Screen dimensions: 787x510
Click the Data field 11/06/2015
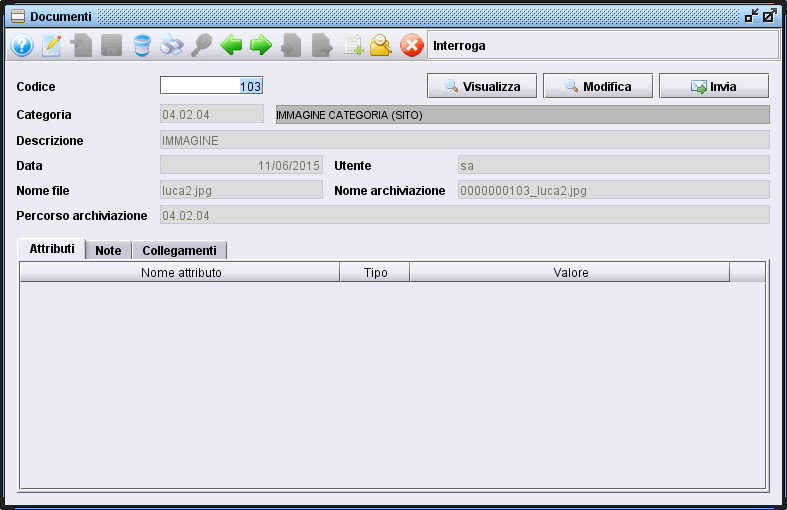(x=241, y=165)
